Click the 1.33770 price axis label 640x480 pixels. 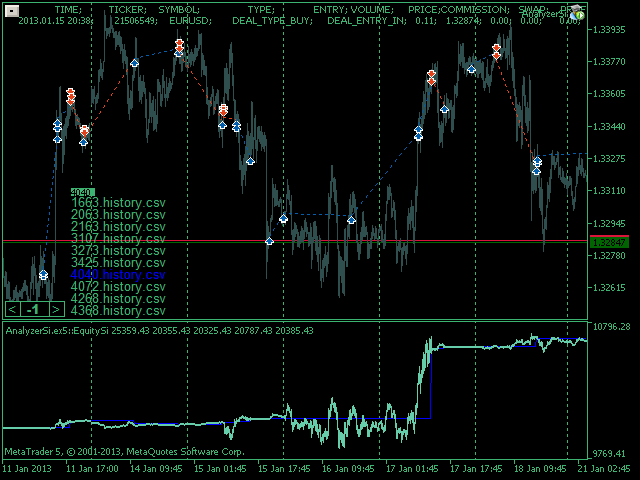[609, 62]
